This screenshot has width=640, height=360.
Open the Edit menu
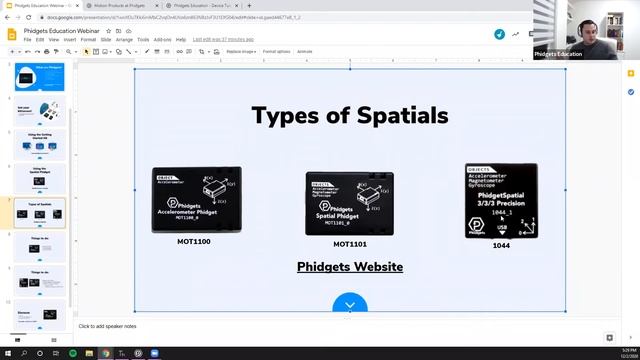tap(40, 40)
